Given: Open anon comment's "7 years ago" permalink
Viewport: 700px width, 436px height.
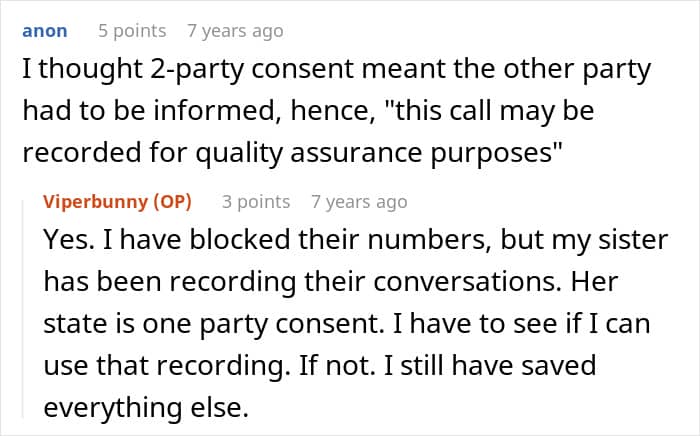Looking at the screenshot, I should (x=235, y=31).
